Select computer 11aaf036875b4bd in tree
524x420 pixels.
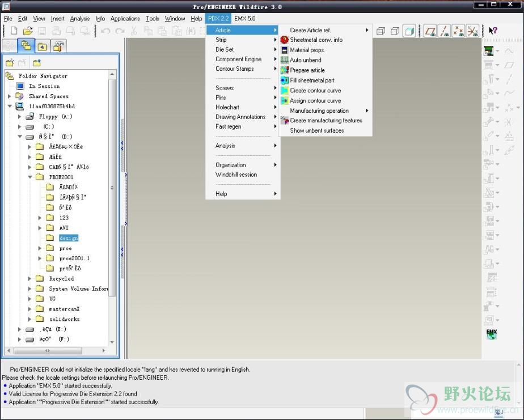[x=52, y=106]
